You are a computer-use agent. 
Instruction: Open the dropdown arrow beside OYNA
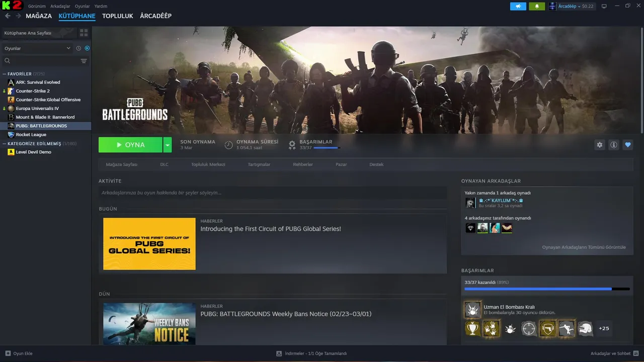(168, 145)
